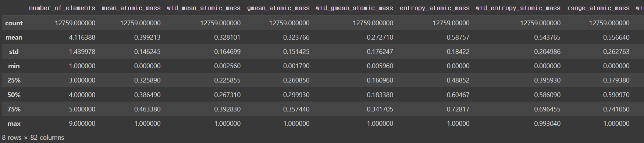Click the cell showing 0.299930
Image resolution: width=644 pixels, height=143 pixels.
296,95
